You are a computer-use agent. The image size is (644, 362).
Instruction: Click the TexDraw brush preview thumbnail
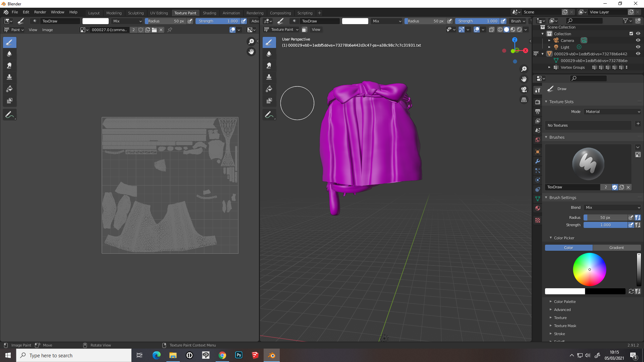588,164
